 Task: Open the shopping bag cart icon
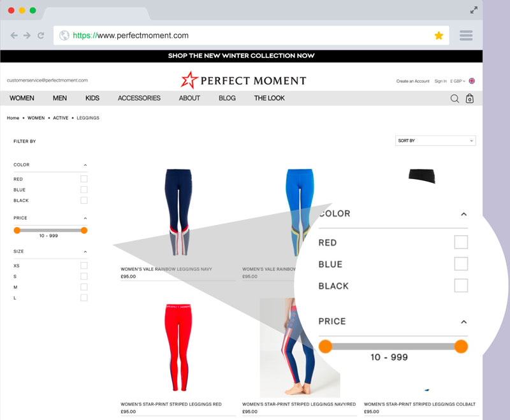point(470,98)
